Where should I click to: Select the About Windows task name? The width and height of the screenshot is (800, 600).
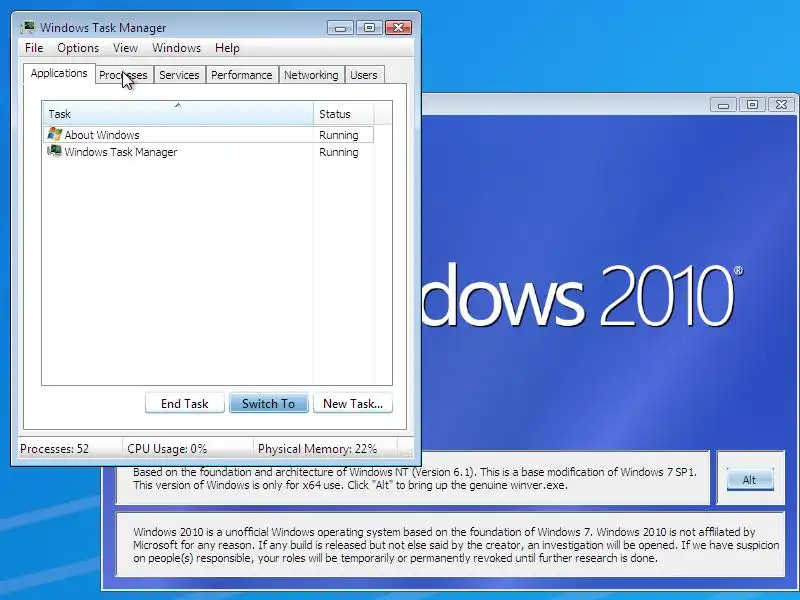point(102,135)
